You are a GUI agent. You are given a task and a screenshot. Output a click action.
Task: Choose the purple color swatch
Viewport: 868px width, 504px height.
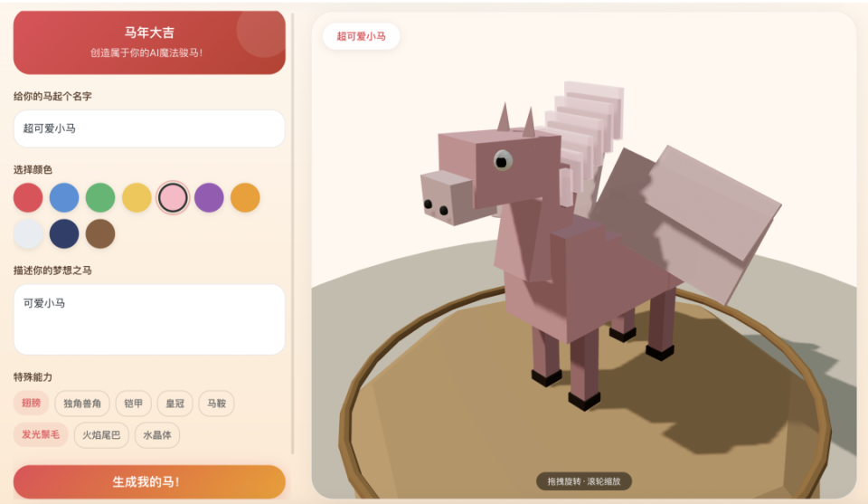[x=209, y=198]
